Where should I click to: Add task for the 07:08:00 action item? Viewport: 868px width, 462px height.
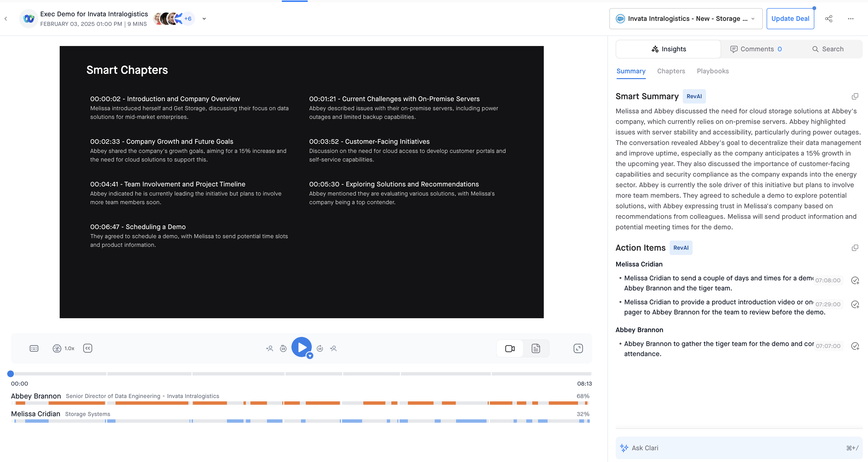click(855, 280)
